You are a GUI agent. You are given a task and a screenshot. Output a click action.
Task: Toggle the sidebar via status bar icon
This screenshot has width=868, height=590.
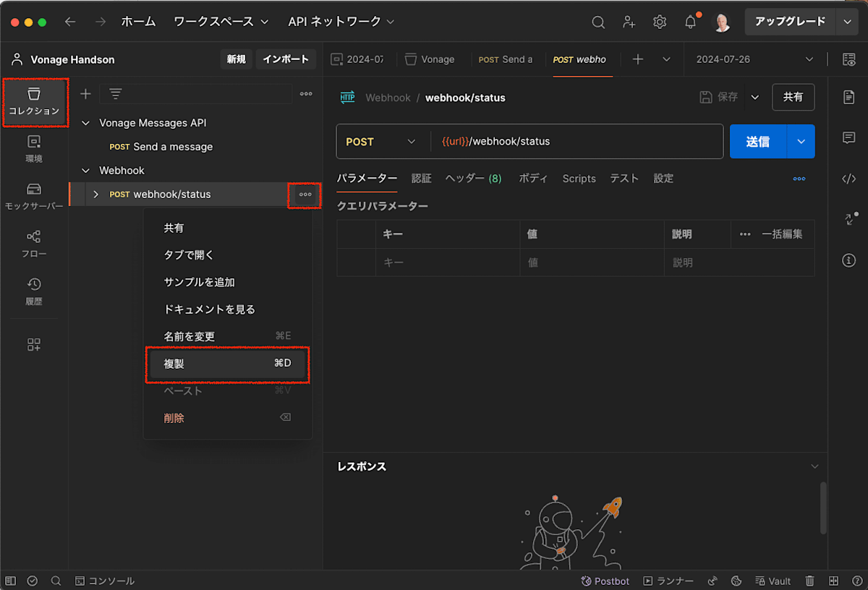pos(11,581)
